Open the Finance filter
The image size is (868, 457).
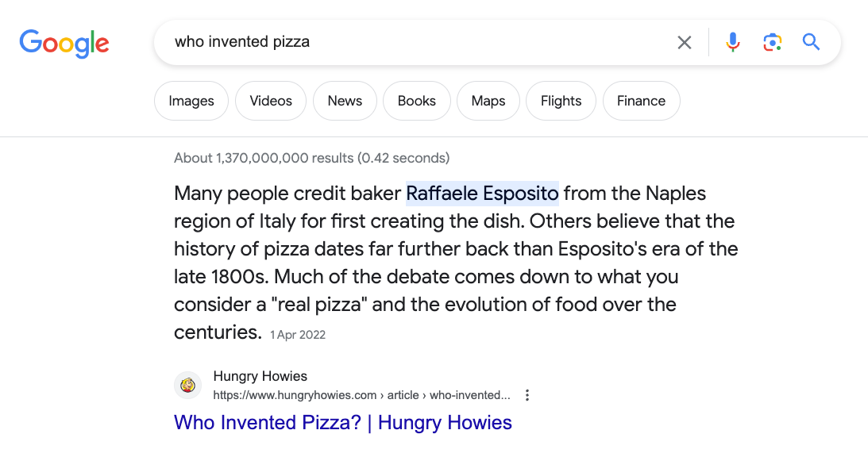tap(641, 101)
